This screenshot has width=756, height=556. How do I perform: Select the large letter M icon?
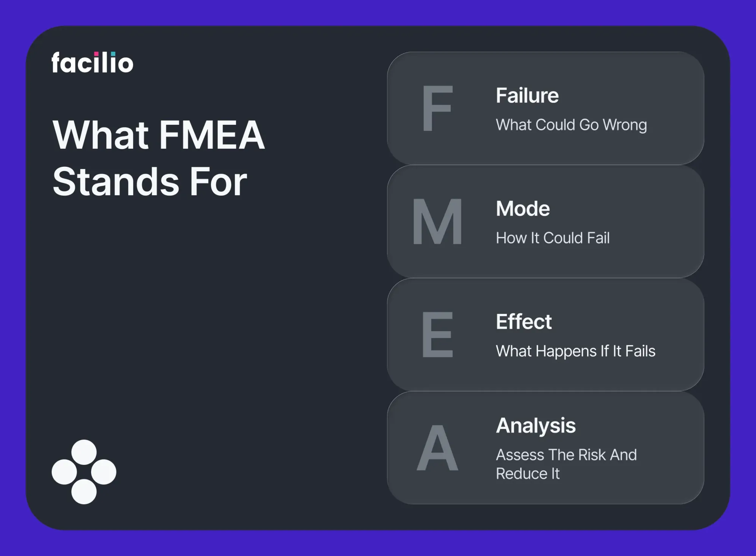pos(437,222)
